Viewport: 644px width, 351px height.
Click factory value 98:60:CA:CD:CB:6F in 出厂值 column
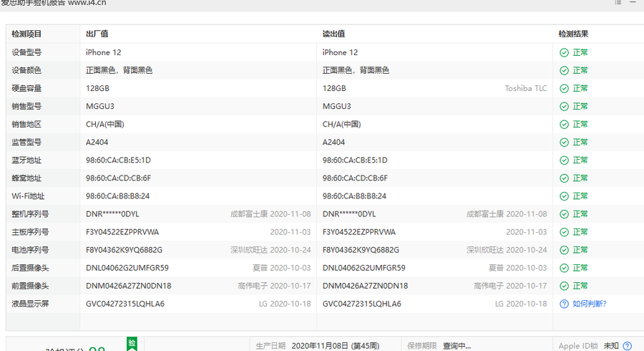(x=118, y=178)
